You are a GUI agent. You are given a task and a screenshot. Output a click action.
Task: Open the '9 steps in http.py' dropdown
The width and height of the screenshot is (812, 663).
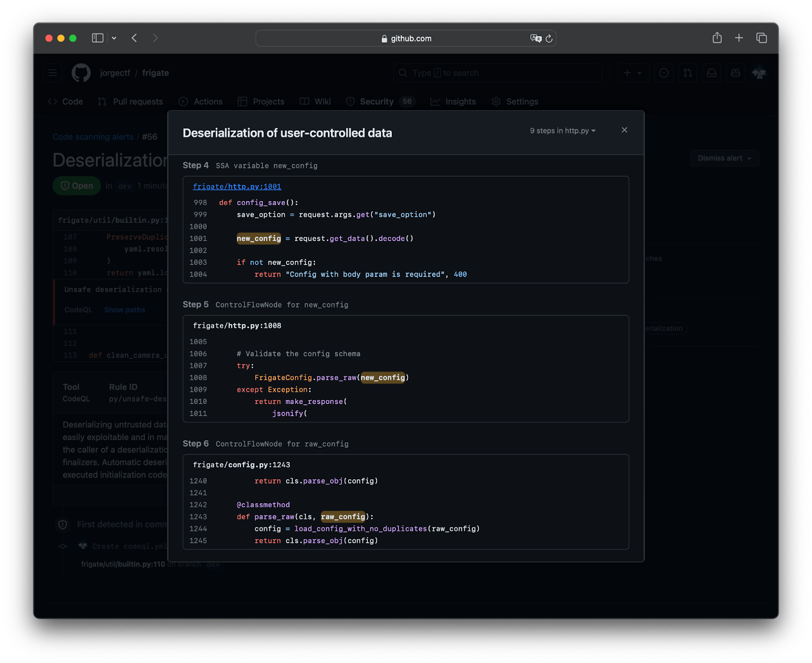tap(562, 130)
